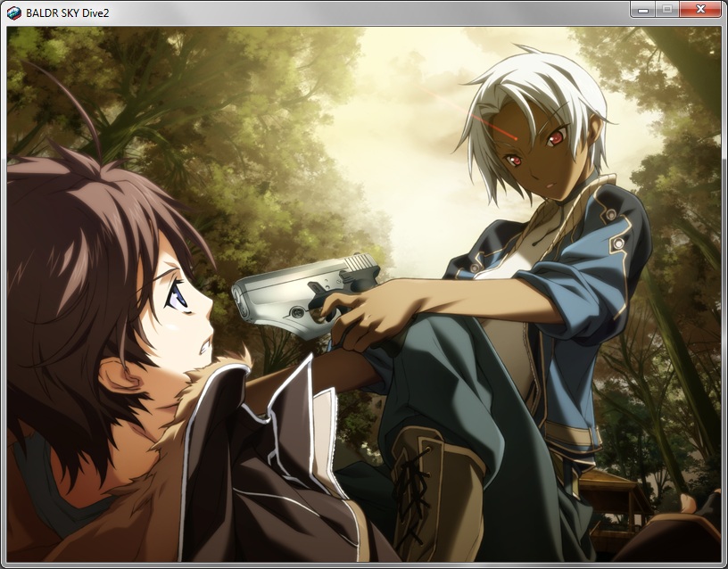Screen dimensions: 728x569
Task: Click the BALDR SKY Dive2 app icon
Action: click(x=14, y=13)
